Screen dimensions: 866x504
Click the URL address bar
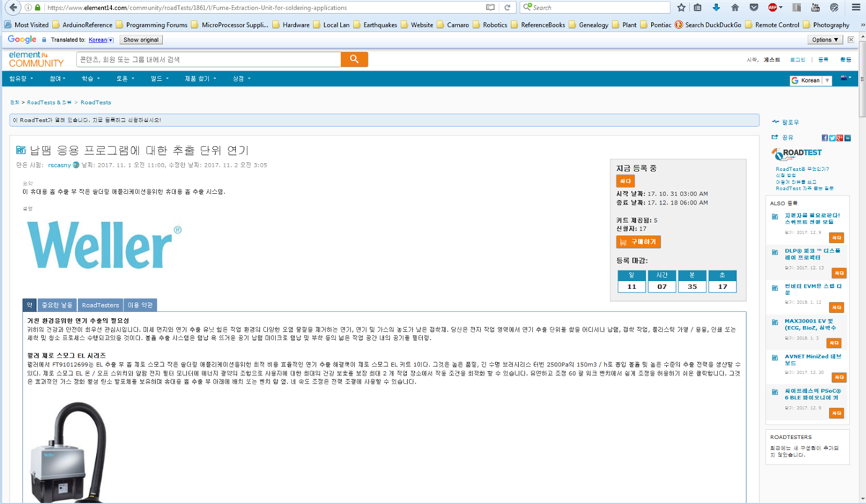(263, 7)
